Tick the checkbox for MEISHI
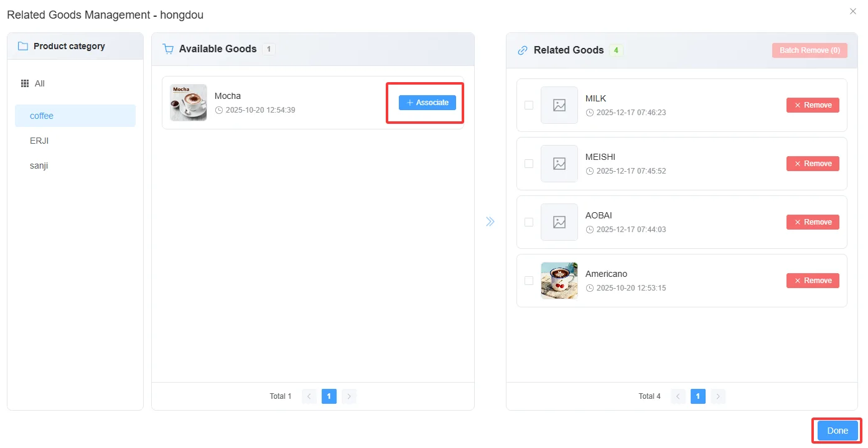The width and height of the screenshot is (868, 448). [529, 164]
